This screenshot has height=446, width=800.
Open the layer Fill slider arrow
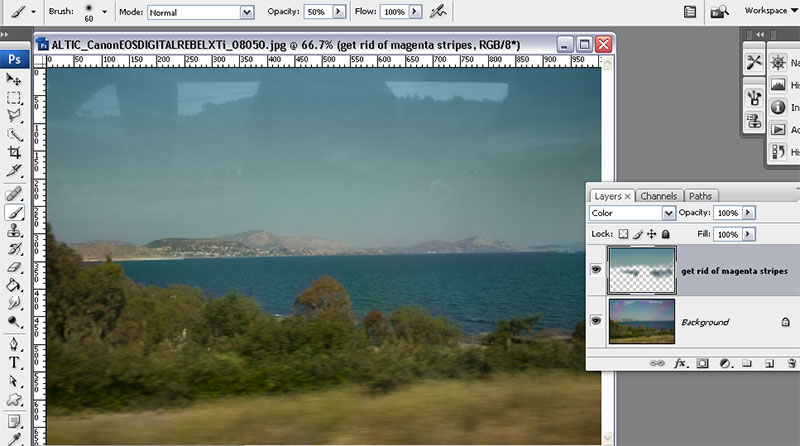pyautogui.click(x=748, y=234)
